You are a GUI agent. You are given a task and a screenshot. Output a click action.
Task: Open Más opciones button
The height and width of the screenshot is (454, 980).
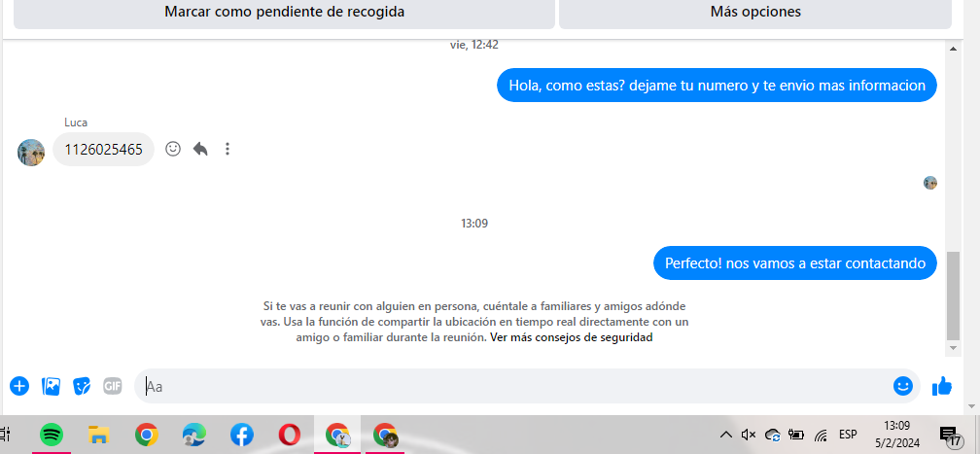(x=755, y=12)
